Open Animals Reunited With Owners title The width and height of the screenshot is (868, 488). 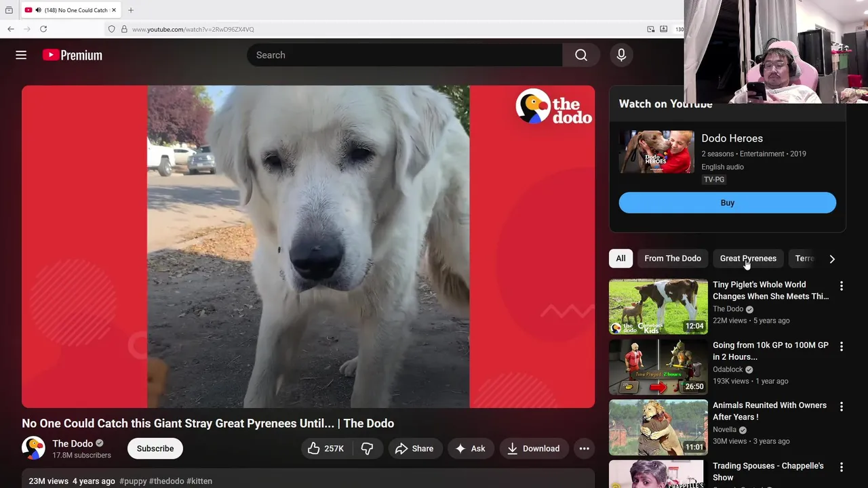point(770,411)
